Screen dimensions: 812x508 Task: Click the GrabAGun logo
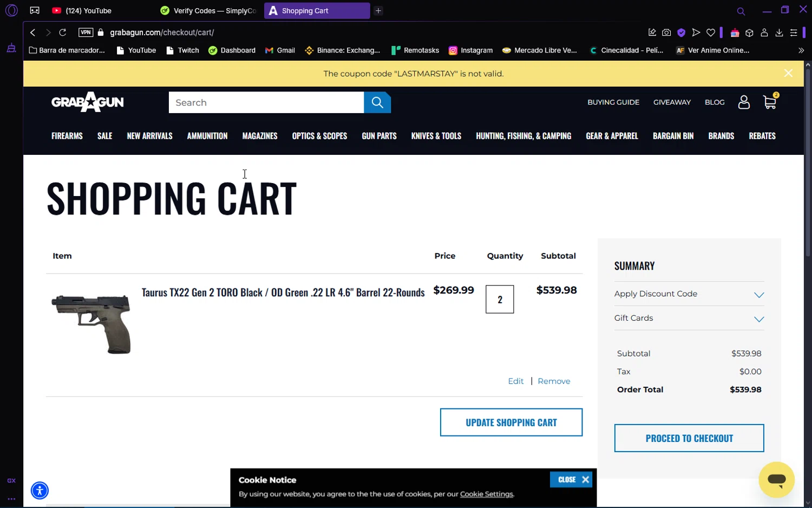87,102
